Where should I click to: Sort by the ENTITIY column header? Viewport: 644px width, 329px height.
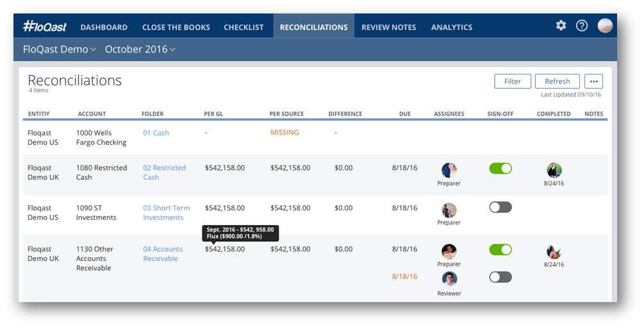click(x=38, y=114)
